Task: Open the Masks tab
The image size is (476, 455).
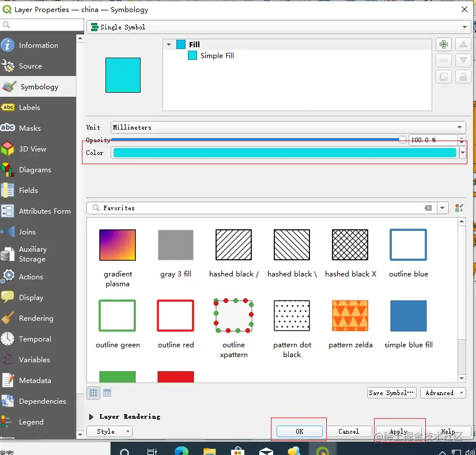Action: pos(38,128)
